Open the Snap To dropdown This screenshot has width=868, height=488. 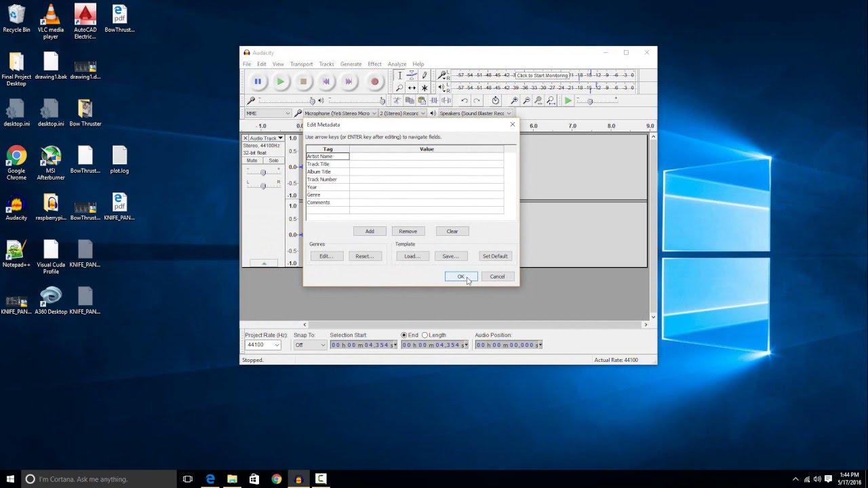click(x=311, y=345)
